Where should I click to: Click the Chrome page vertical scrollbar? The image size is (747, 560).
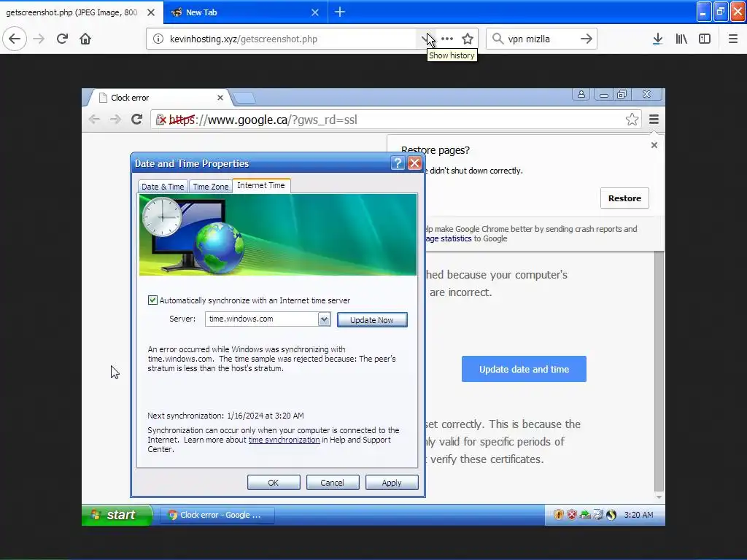pos(659,371)
